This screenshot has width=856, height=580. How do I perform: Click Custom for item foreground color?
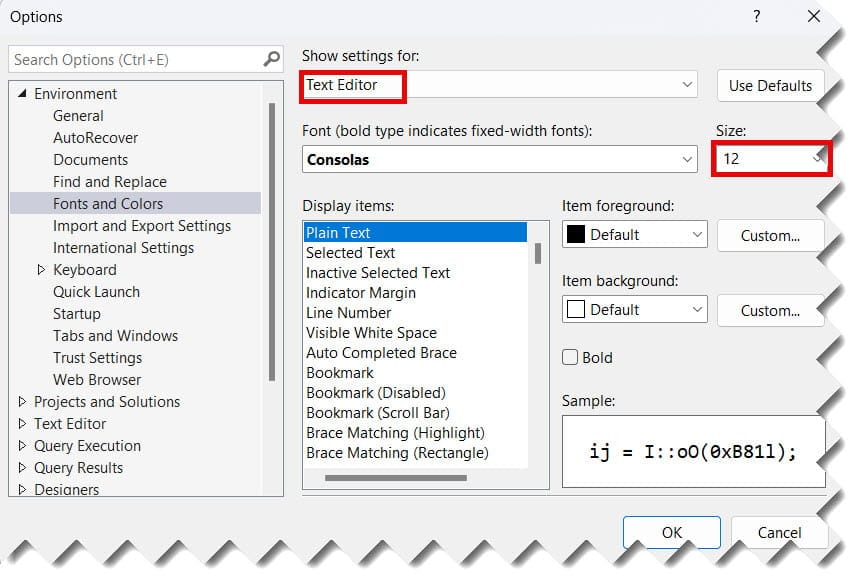[770, 235]
